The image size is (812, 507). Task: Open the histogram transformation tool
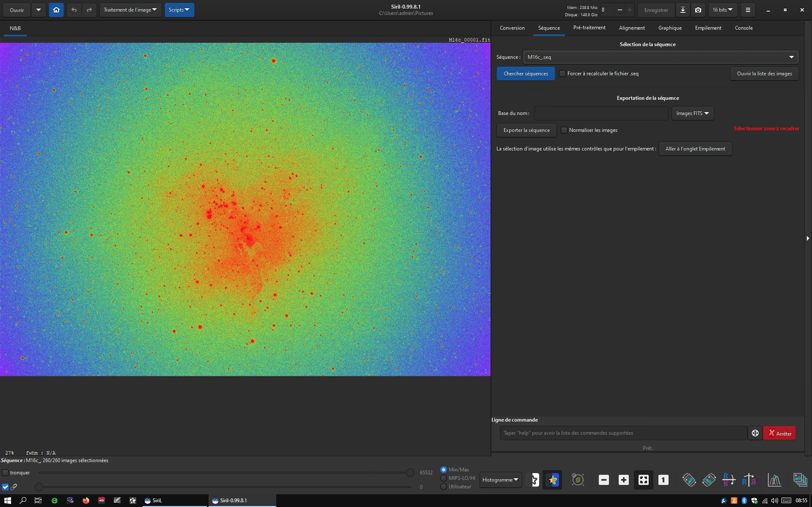(x=774, y=480)
